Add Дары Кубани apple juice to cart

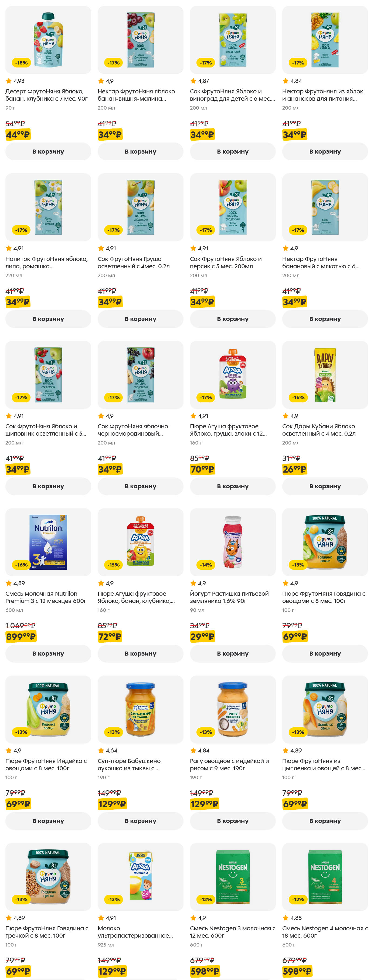(x=325, y=486)
